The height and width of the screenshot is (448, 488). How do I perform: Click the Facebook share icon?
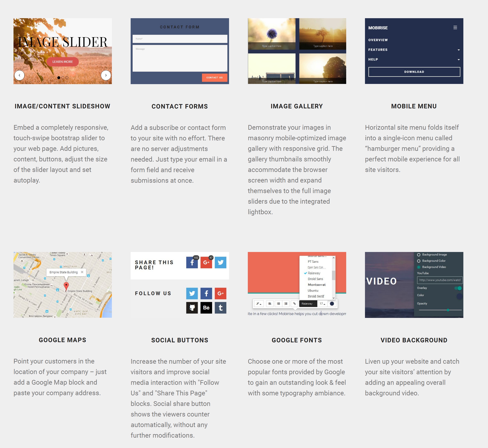192,262
